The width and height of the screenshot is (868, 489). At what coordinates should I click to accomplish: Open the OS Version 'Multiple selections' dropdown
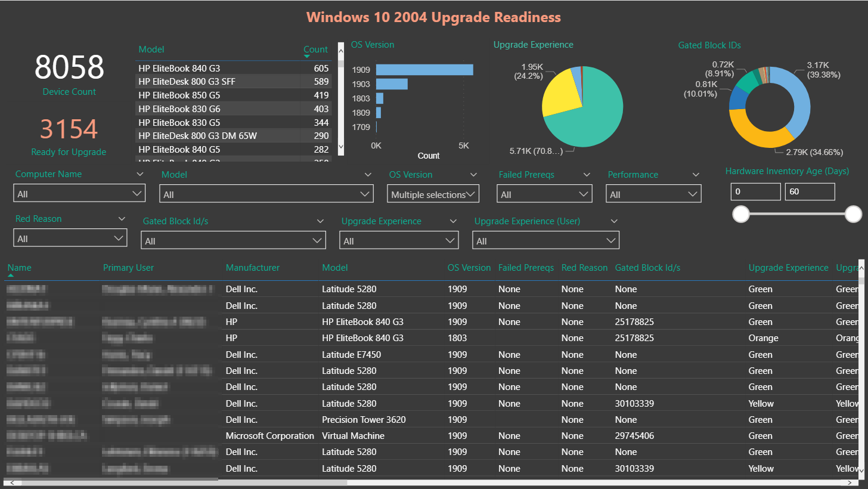pos(433,194)
